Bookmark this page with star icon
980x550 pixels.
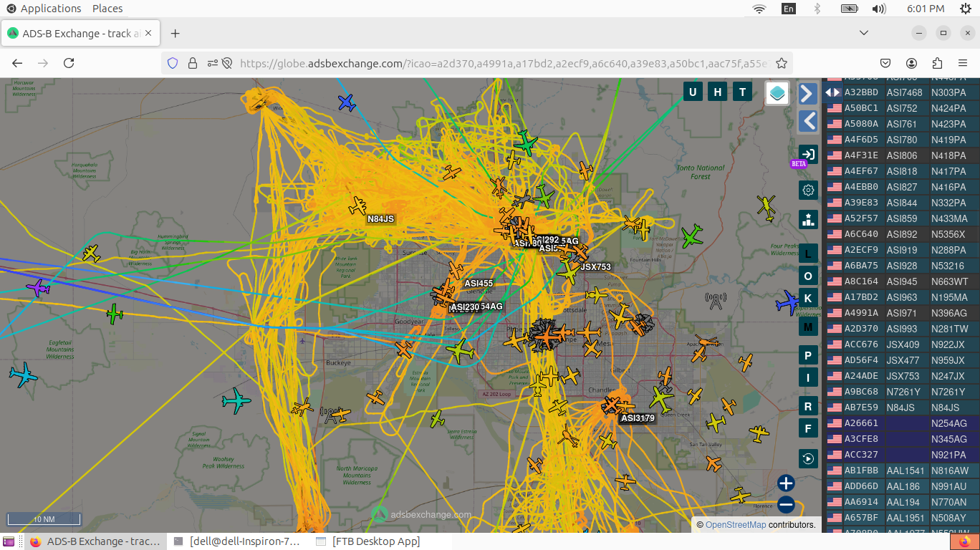click(782, 63)
